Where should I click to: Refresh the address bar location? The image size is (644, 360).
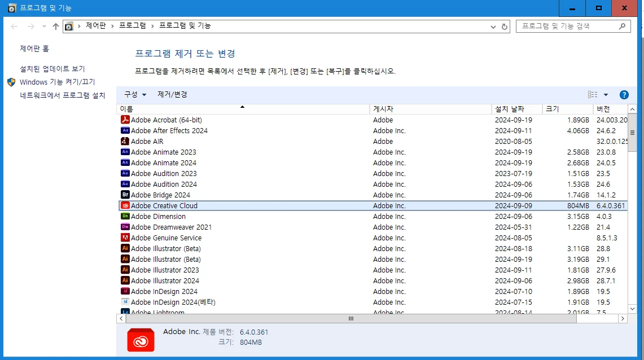(x=505, y=27)
